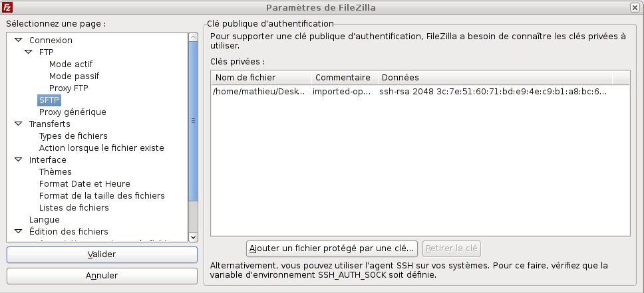Open the Proxy générique page
Screen dimensions: 644x293
73,112
